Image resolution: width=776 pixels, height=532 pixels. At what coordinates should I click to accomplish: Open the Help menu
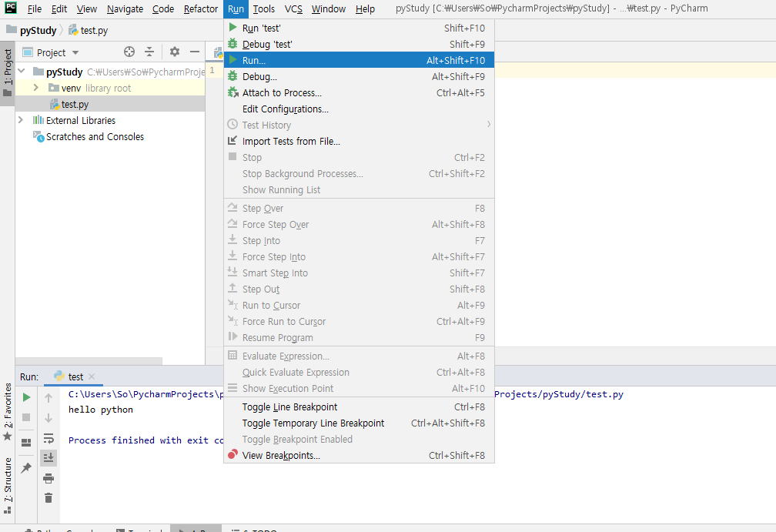point(365,9)
